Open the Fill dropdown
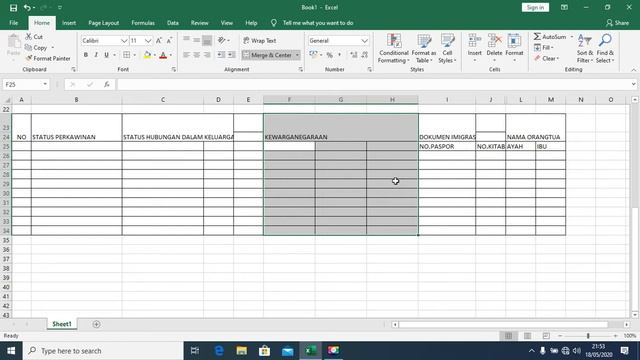Image resolution: width=640 pixels, height=360 pixels. 544,48
